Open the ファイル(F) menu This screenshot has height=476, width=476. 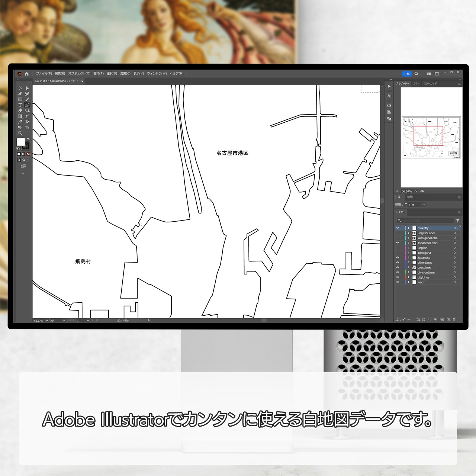point(44,74)
